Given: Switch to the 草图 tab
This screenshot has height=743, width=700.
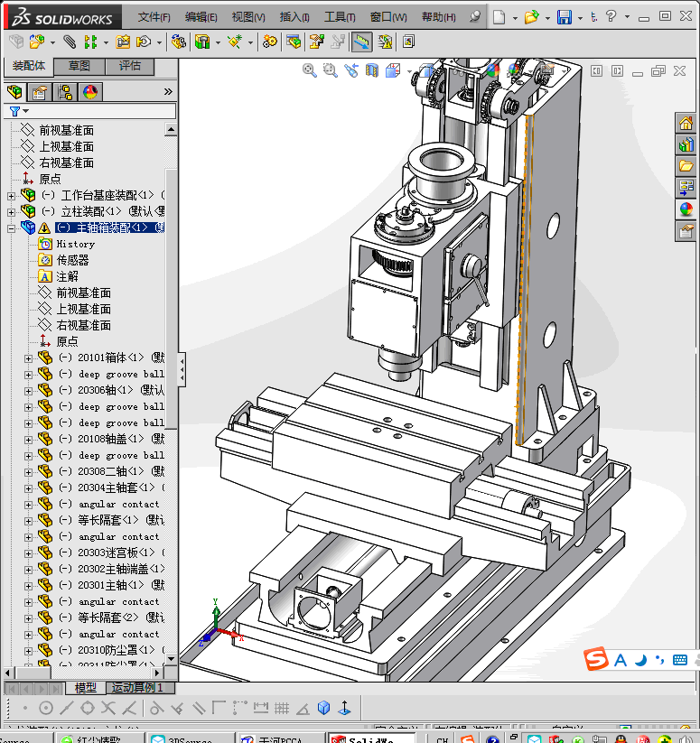Looking at the screenshot, I should coord(79,66).
